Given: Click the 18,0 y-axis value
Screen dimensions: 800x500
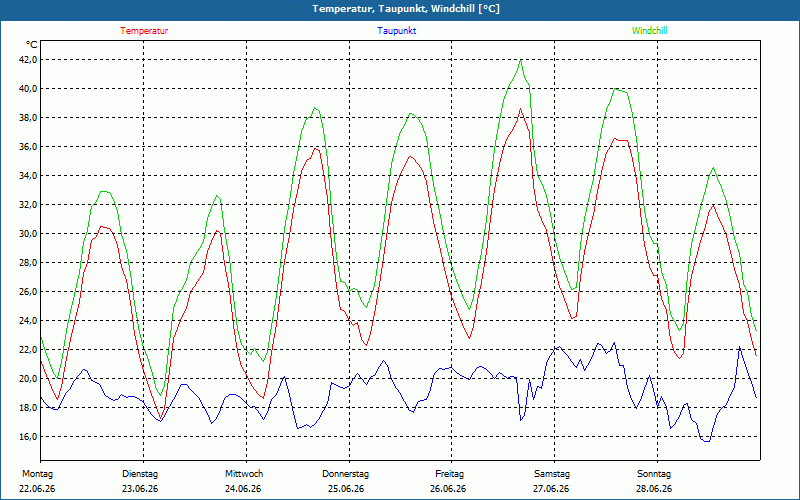Looking at the screenshot, I should 29,408.
